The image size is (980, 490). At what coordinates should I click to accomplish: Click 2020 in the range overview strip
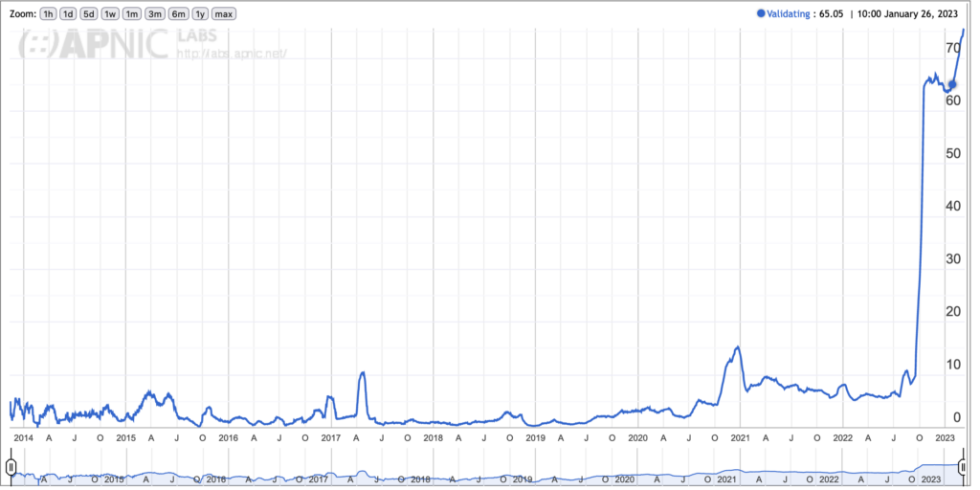click(624, 479)
